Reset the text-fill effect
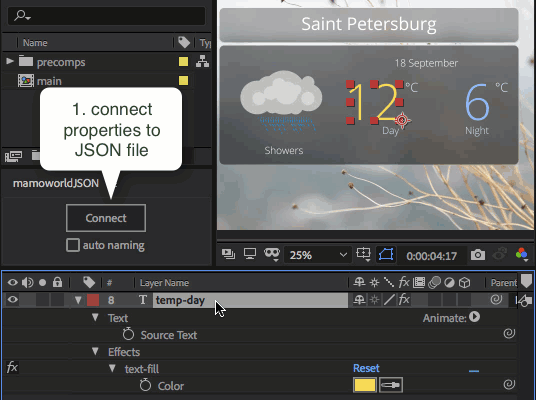Screen dimensions: 536x400 (366, 368)
